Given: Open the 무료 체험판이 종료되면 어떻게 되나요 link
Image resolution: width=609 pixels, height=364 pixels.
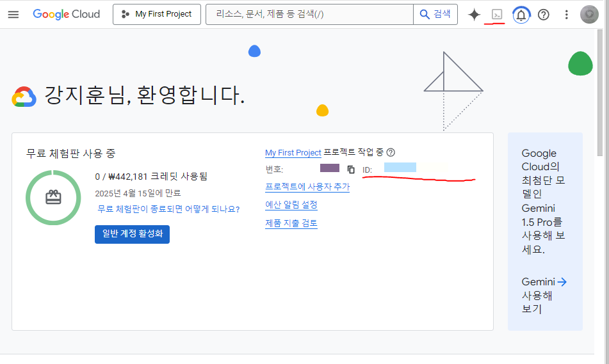Looking at the screenshot, I should pos(168,209).
